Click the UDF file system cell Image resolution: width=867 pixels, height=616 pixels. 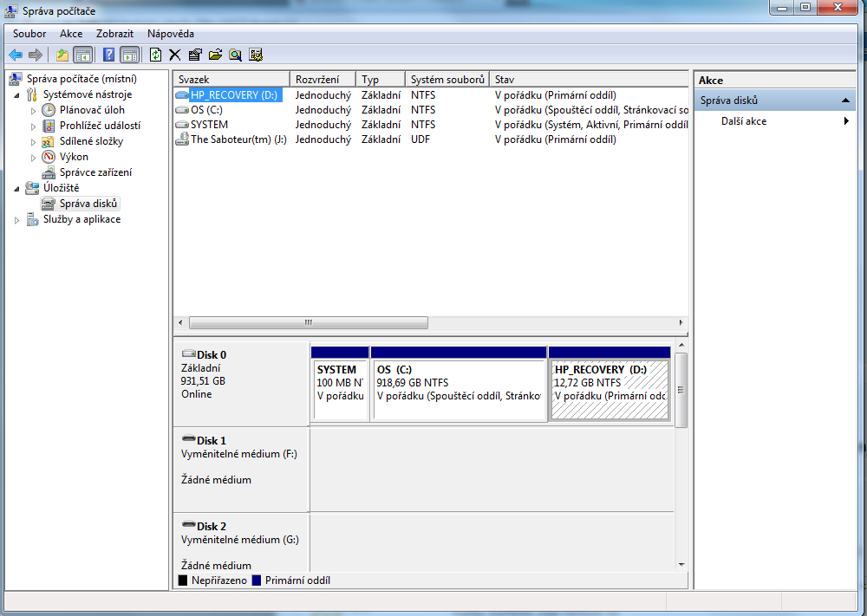click(420, 139)
